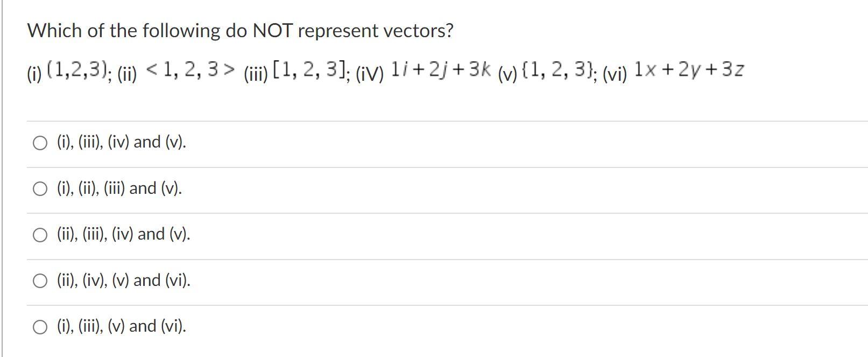This screenshot has width=868, height=357.
Task: Click the expression "1i + 2j + 3k" labeled (iv)
Action: 439,68
